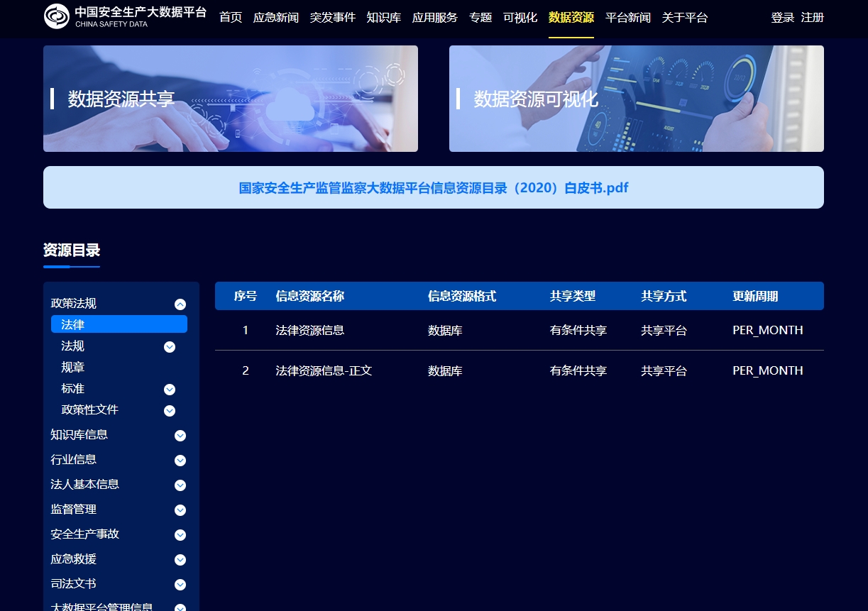868x611 pixels.
Task: Expand the 法规 subcategory chevron
Action: click(x=170, y=347)
